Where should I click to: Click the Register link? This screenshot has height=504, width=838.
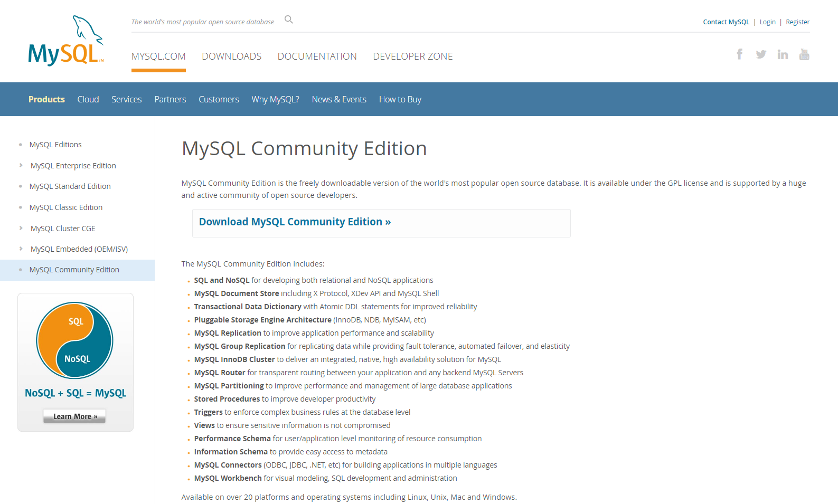[797, 22]
